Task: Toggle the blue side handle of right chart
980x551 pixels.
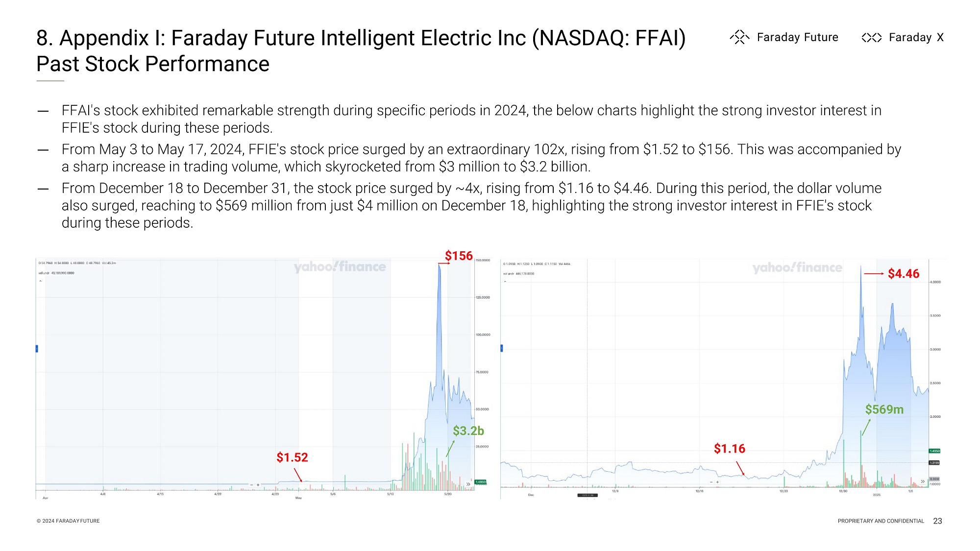Action: point(501,348)
